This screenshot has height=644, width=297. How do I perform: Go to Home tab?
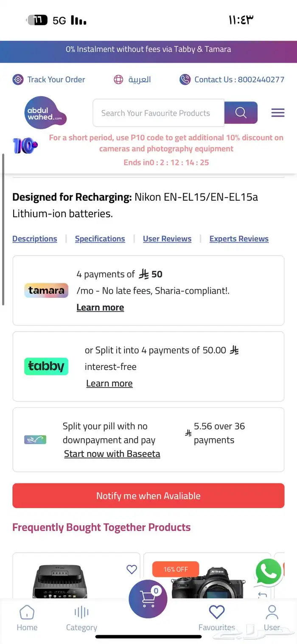27,618
